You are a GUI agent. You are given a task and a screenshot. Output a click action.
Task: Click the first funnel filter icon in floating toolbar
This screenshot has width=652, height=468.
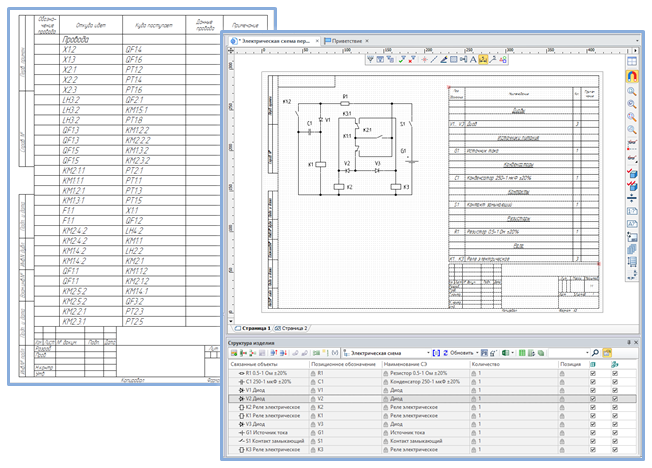(370, 60)
